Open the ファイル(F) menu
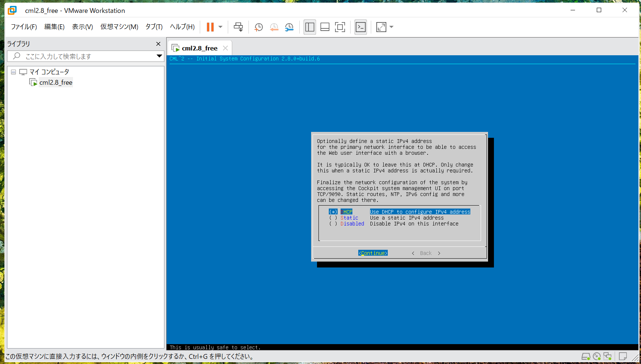The width and height of the screenshot is (641, 364). [x=24, y=27]
